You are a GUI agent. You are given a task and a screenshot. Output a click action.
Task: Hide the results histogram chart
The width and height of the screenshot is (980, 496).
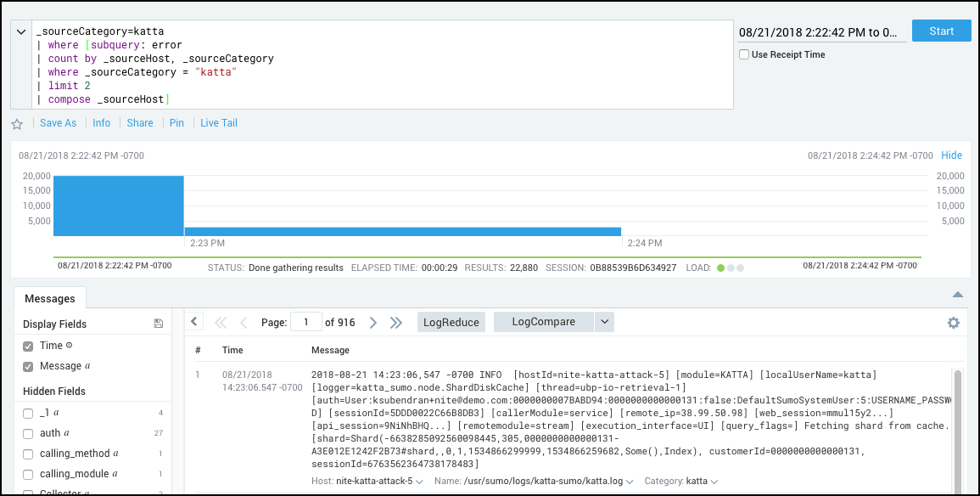pyautogui.click(x=951, y=155)
